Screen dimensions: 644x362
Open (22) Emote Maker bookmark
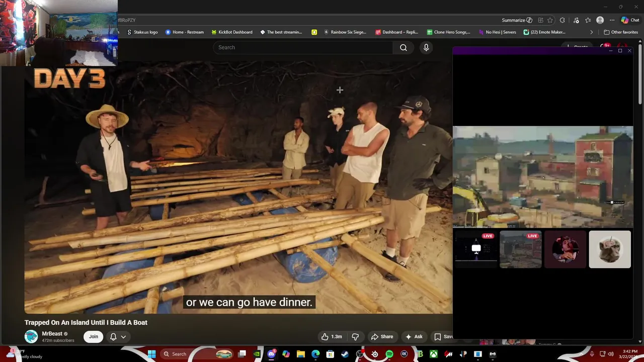click(x=545, y=32)
